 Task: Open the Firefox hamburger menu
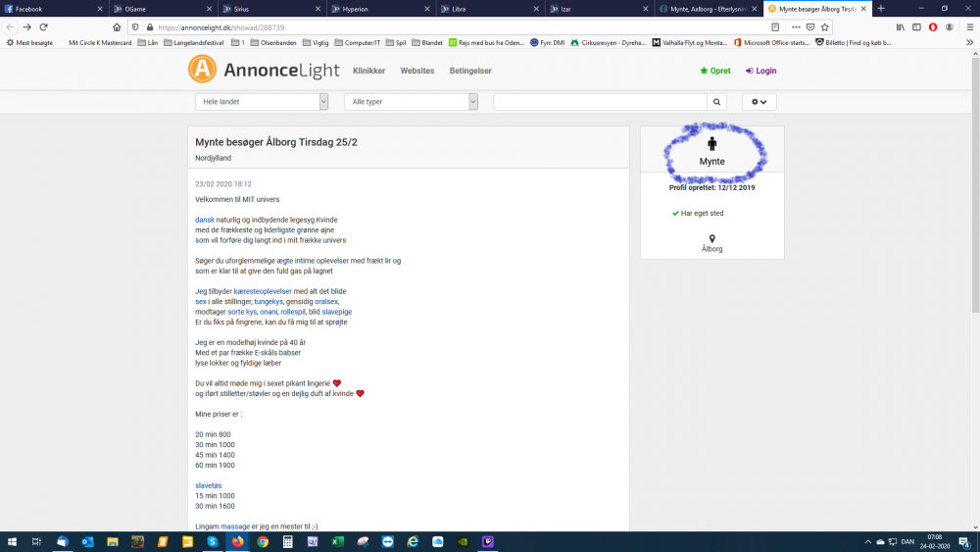[970, 27]
